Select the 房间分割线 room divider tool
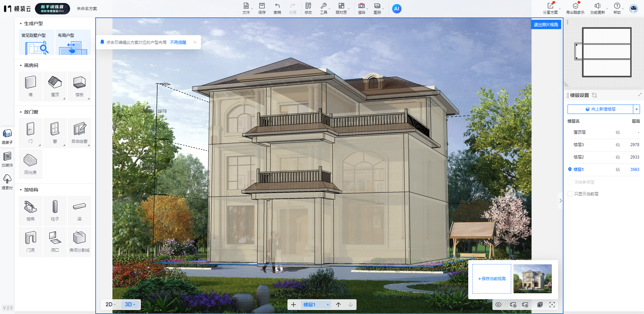 pos(79,241)
